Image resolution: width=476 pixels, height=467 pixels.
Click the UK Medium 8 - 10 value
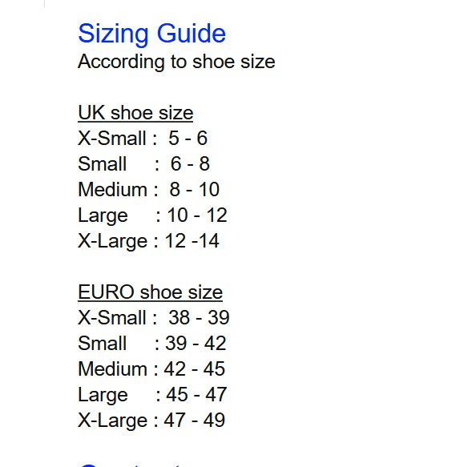(x=194, y=190)
